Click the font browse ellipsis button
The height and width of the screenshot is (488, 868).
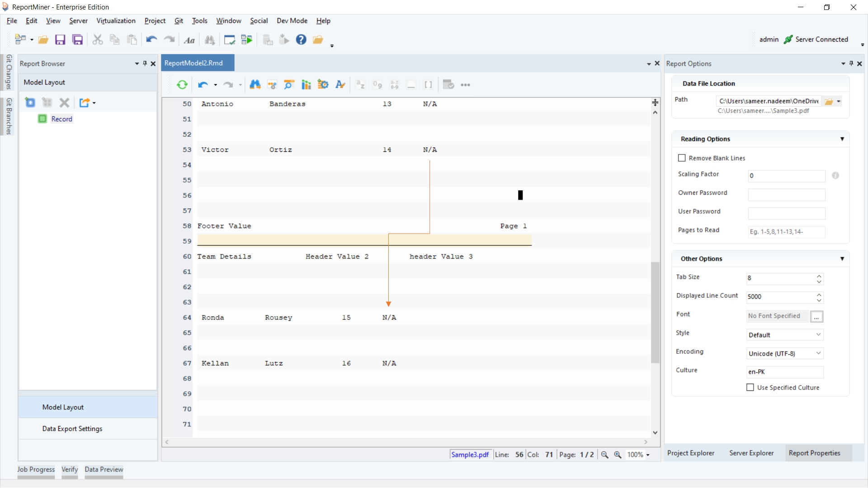(816, 316)
